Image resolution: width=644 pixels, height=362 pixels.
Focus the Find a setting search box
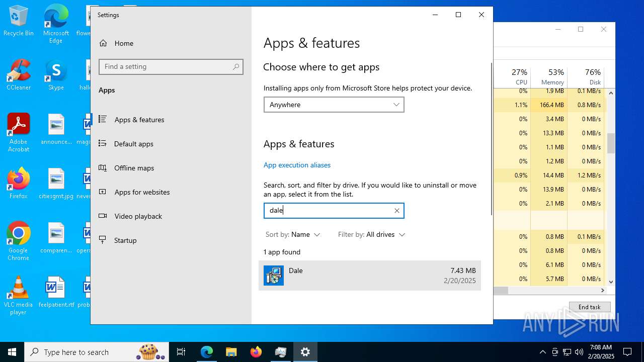point(171,67)
